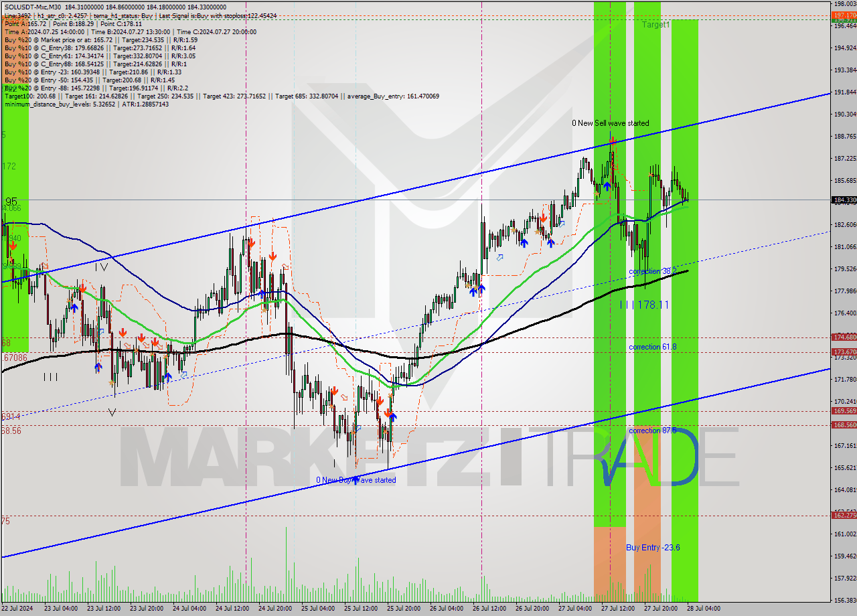
Task: Click the 'correction 38.2' label
Action: pyautogui.click(x=653, y=272)
